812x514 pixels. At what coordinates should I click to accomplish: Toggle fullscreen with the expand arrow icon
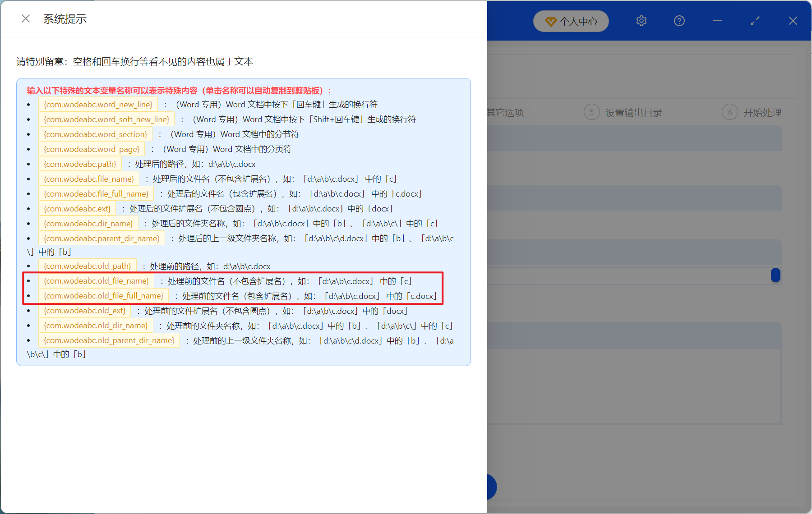click(755, 21)
